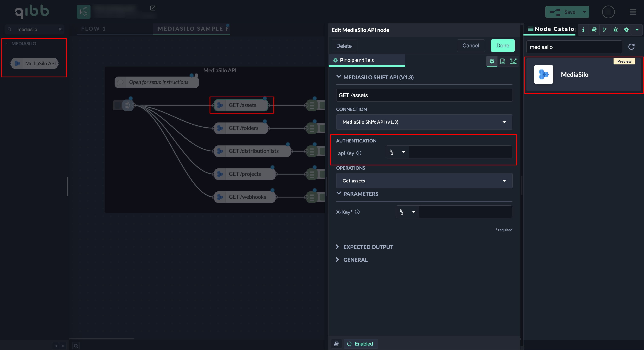Open the sidebar info tab icon
This screenshot has height=350, width=644.
(x=583, y=30)
